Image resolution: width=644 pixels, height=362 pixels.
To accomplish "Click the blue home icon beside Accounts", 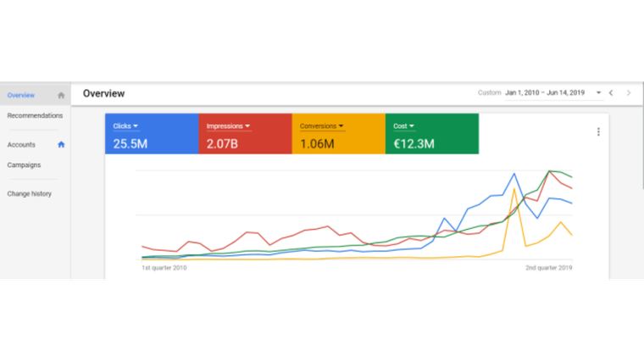I will click(x=61, y=144).
